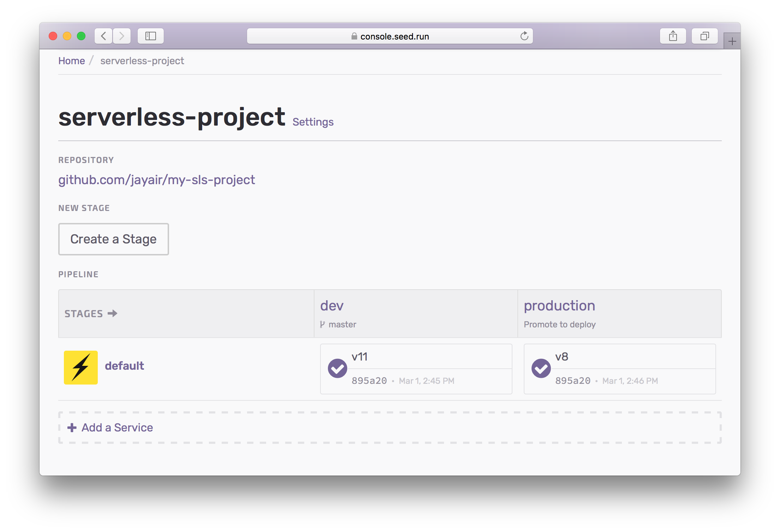Click the browser back arrow
780x532 pixels.
pyautogui.click(x=104, y=36)
